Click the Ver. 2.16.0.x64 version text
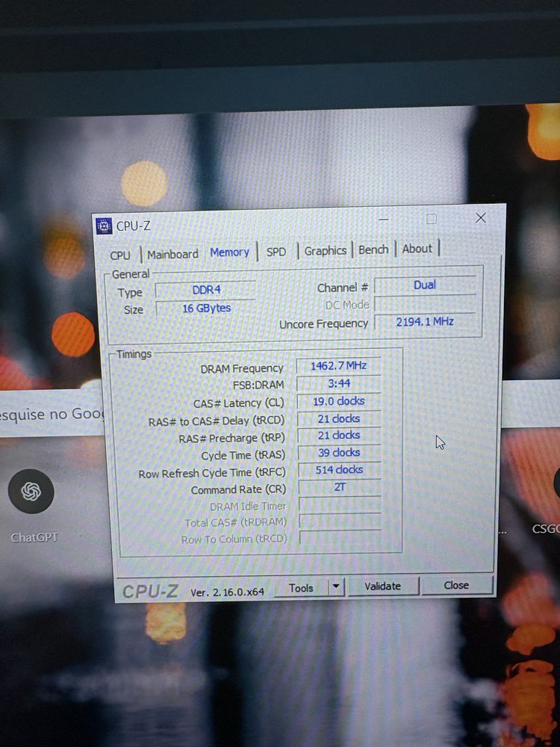 tap(227, 592)
